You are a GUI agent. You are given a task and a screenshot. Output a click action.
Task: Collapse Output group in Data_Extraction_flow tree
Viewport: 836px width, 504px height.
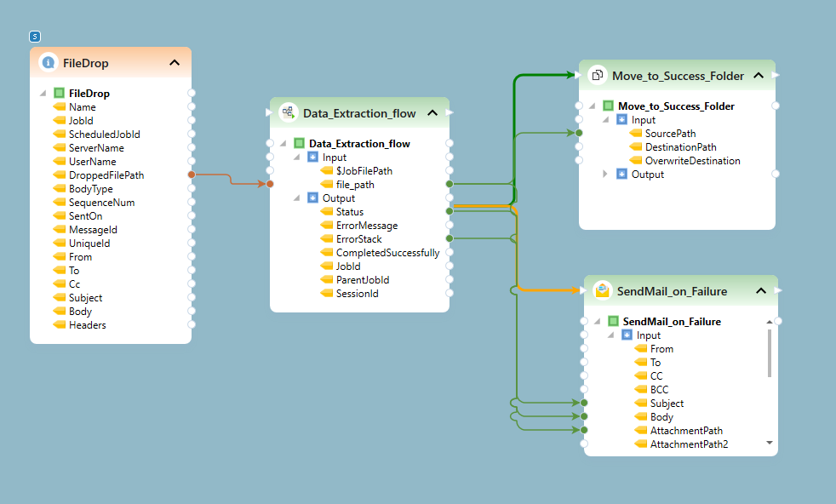(296, 198)
